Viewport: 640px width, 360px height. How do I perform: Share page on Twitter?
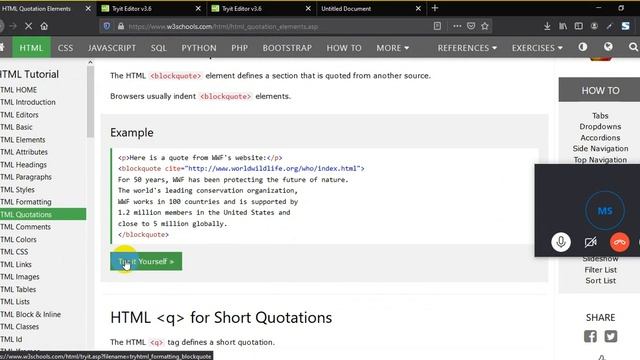(x=611, y=336)
